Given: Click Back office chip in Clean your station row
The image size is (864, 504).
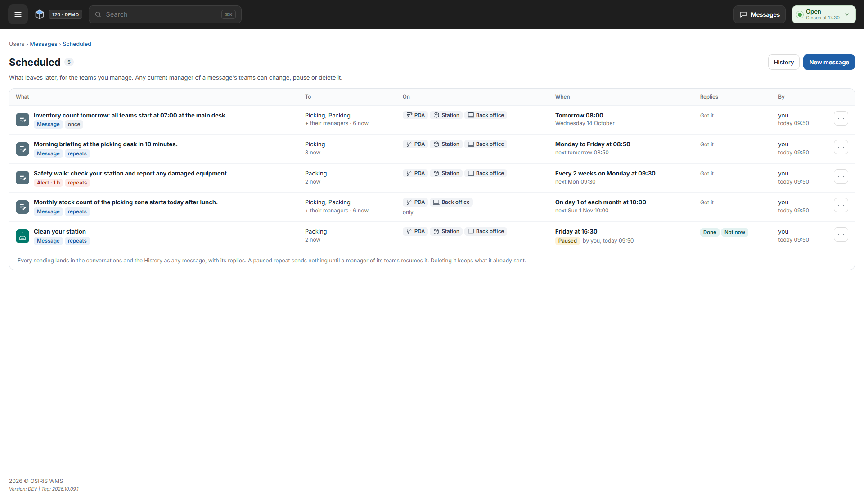Looking at the screenshot, I should [x=486, y=231].
